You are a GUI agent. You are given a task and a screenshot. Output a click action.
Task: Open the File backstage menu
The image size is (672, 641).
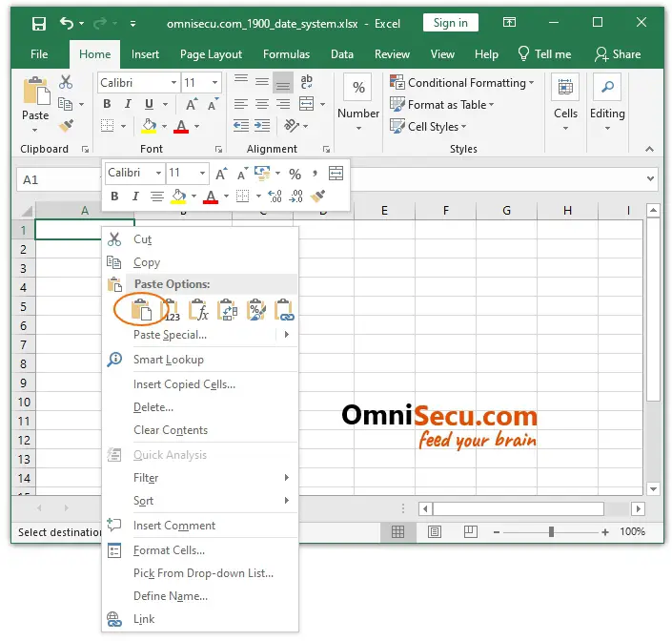coord(39,54)
